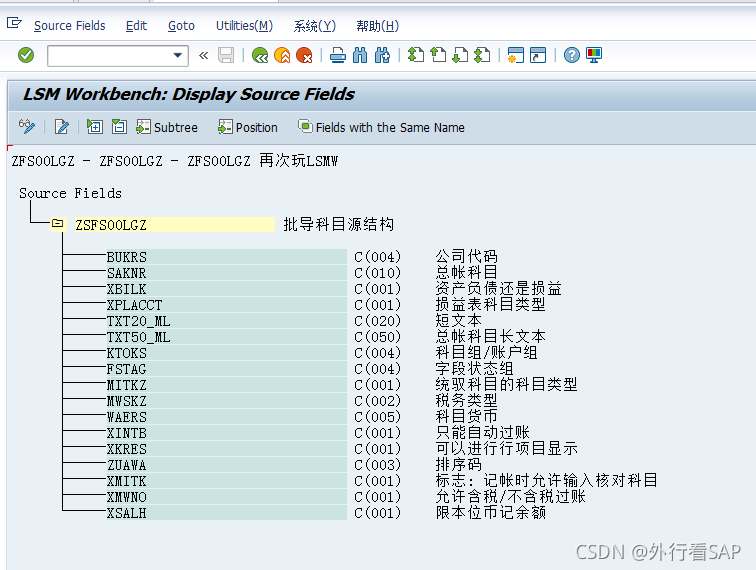Viewport: 756px width, 570px height.
Task: Select the ZUAWA field row
Action: pos(227,465)
